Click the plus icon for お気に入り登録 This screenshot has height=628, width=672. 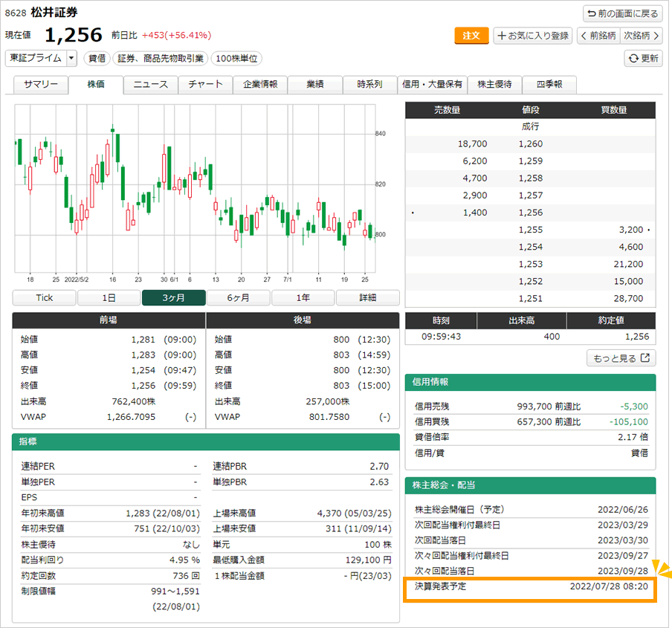pyautogui.click(x=502, y=36)
